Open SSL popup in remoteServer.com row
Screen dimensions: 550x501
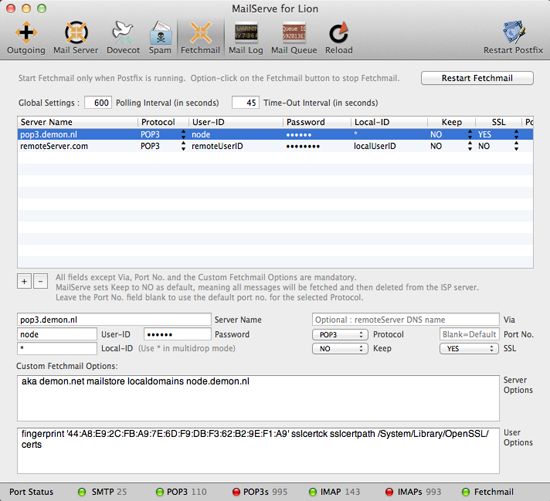[516, 146]
